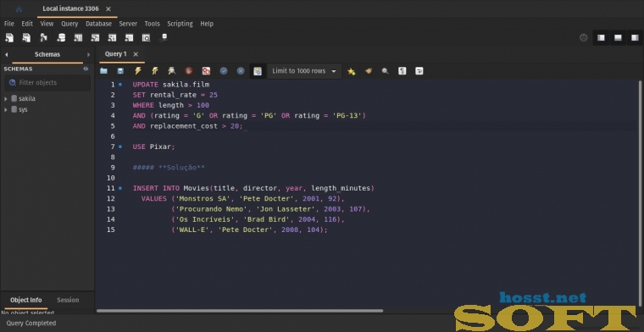Beautify the query with broom icon

click(x=369, y=71)
